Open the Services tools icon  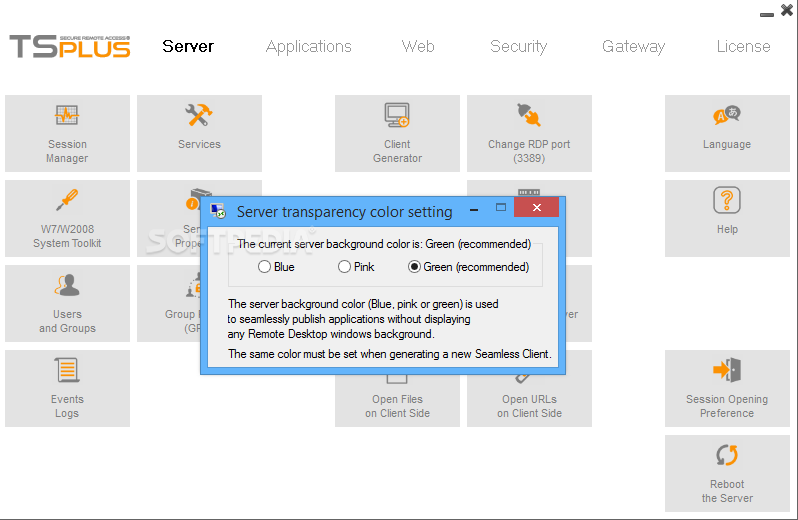click(x=199, y=115)
